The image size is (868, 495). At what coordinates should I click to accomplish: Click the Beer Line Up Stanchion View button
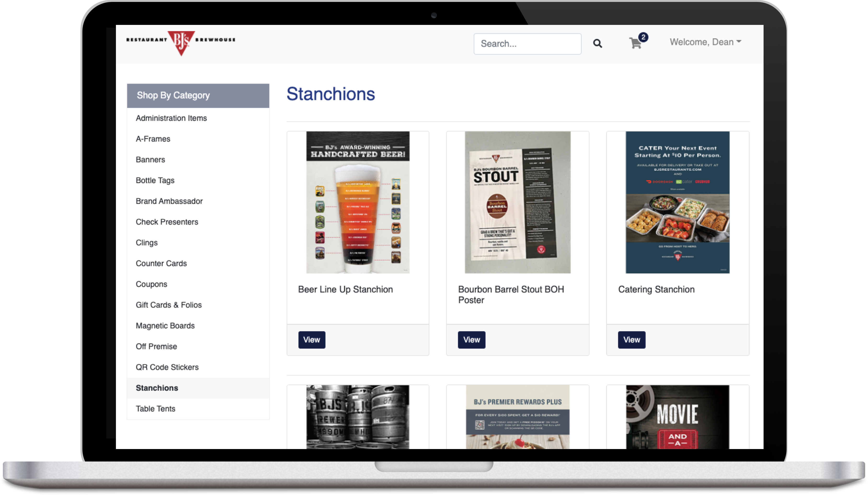click(x=311, y=339)
